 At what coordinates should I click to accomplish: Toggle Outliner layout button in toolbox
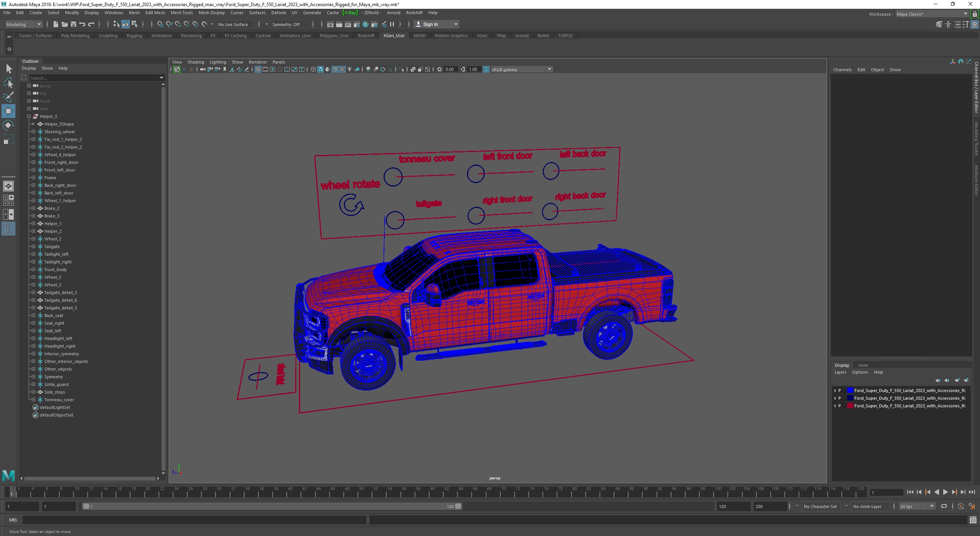tap(8, 229)
